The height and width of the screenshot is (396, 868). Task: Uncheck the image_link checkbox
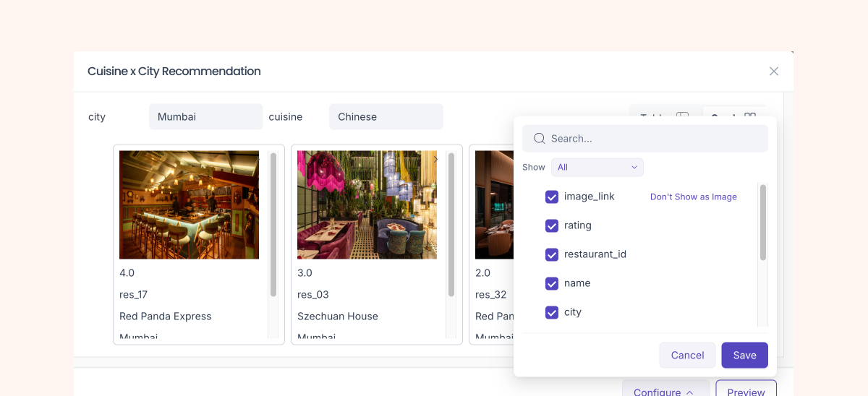(552, 197)
